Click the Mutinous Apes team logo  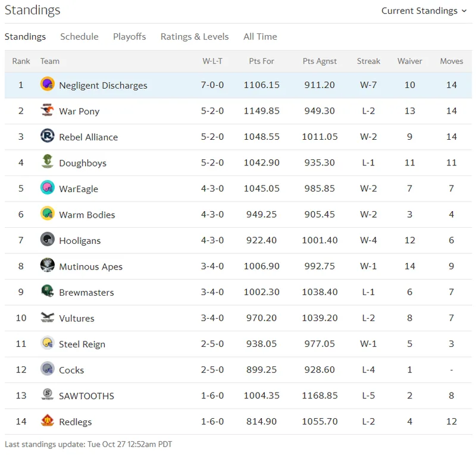pyautogui.click(x=48, y=265)
